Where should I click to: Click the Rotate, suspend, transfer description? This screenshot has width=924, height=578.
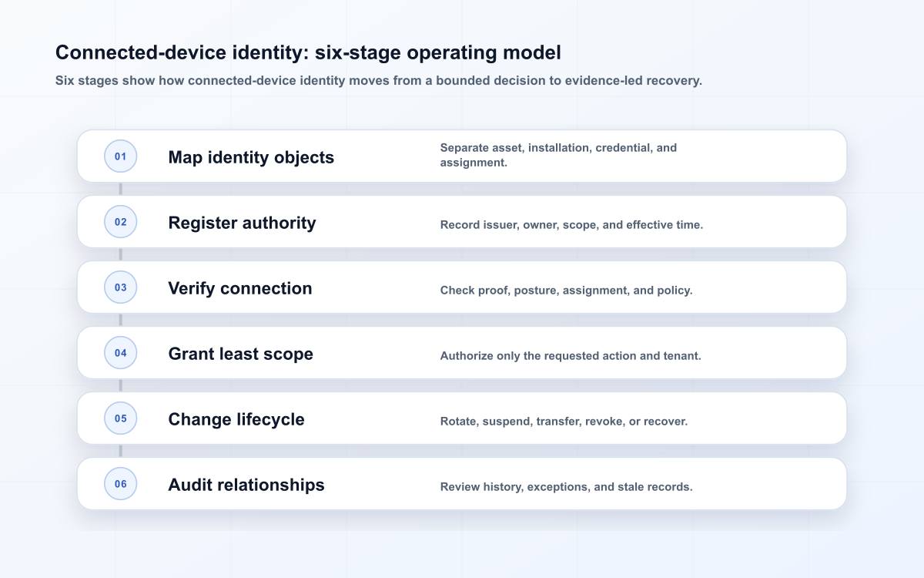tap(564, 422)
